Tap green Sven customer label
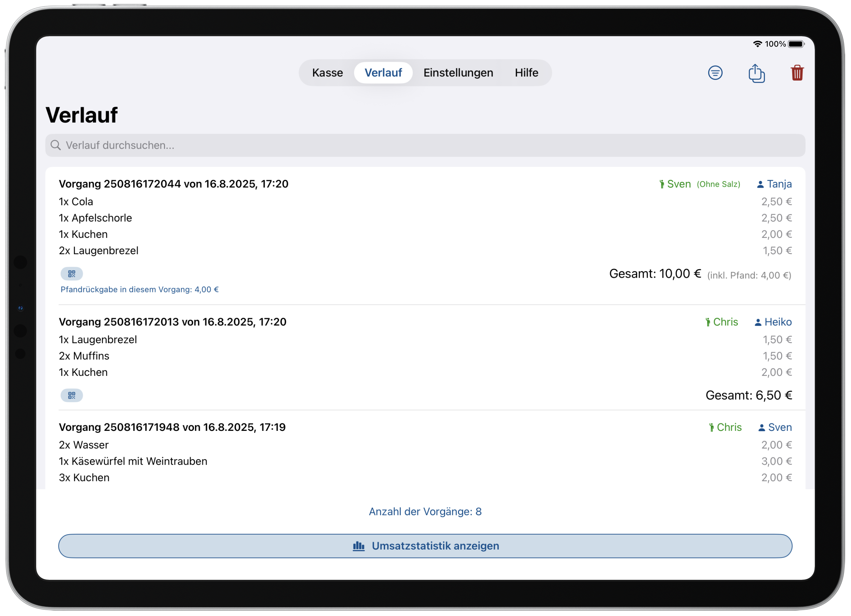Image resolution: width=851 pixels, height=616 pixels. (678, 184)
